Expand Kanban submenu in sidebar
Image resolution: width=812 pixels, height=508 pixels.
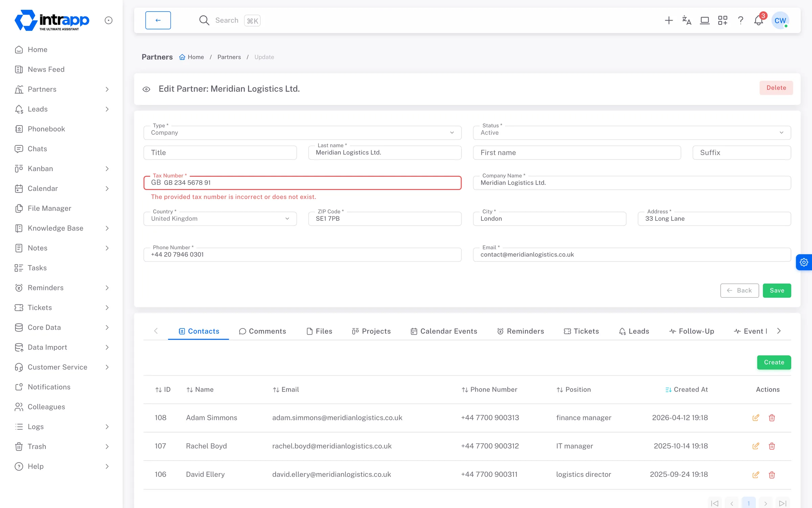(107, 169)
